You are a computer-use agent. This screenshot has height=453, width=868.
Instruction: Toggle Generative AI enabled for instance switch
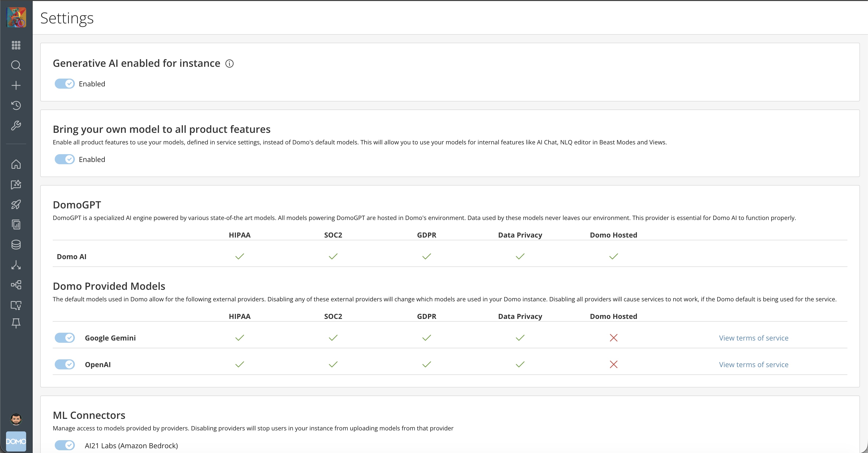(65, 84)
